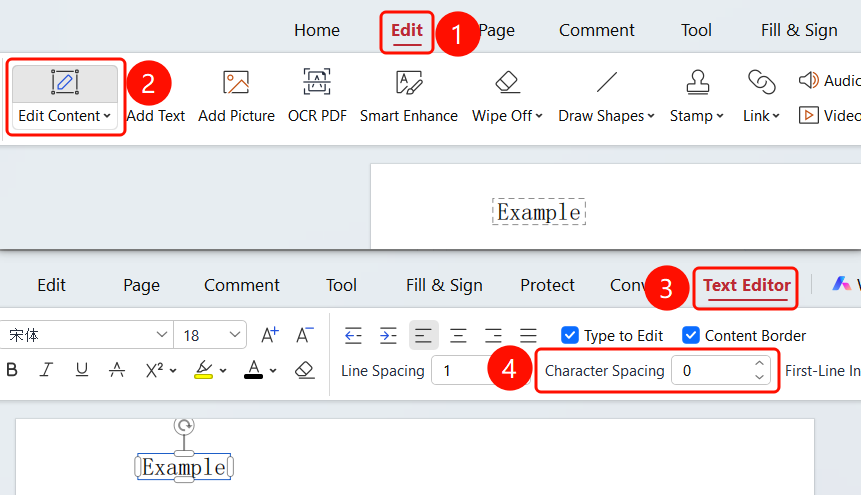The height and width of the screenshot is (495, 861).
Task: Align text left
Action: click(423, 335)
